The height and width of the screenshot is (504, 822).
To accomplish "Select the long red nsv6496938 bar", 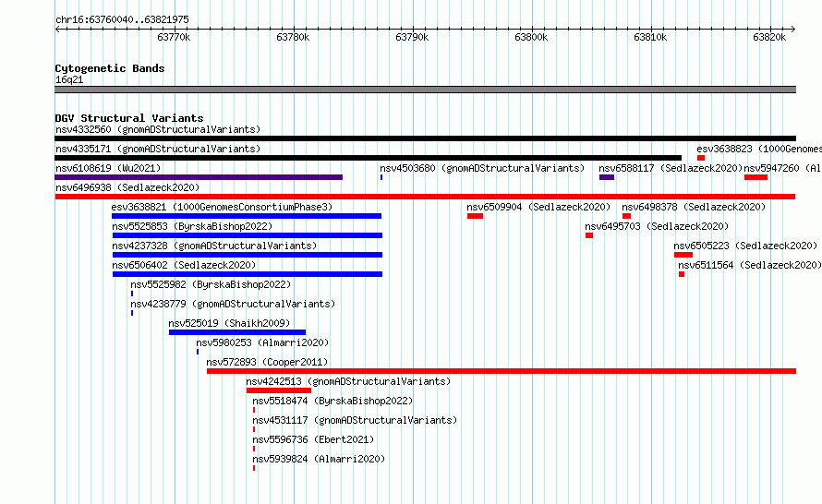I will coord(425,197).
